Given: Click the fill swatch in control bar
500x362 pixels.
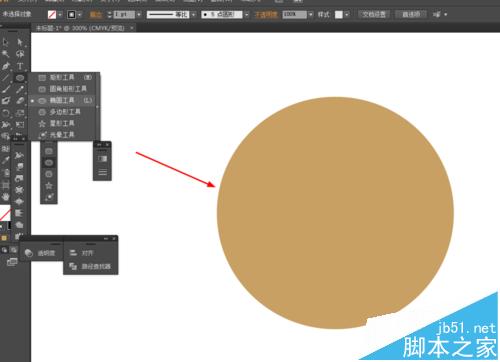Looking at the screenshot, I should click(x=52, y=14).
